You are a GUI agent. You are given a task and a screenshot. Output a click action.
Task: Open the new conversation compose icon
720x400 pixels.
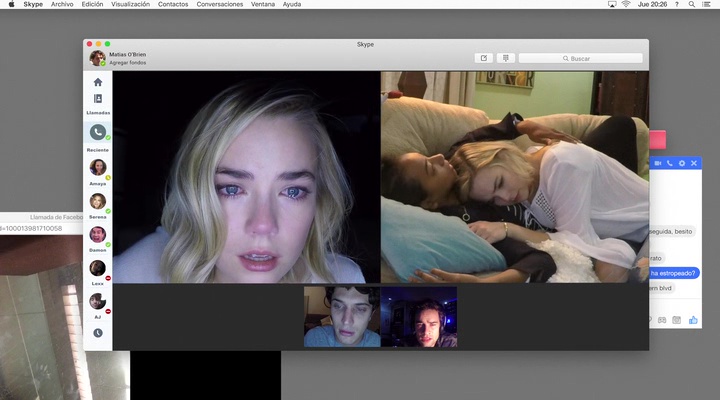pyautogui.click(x=484, y=58)
